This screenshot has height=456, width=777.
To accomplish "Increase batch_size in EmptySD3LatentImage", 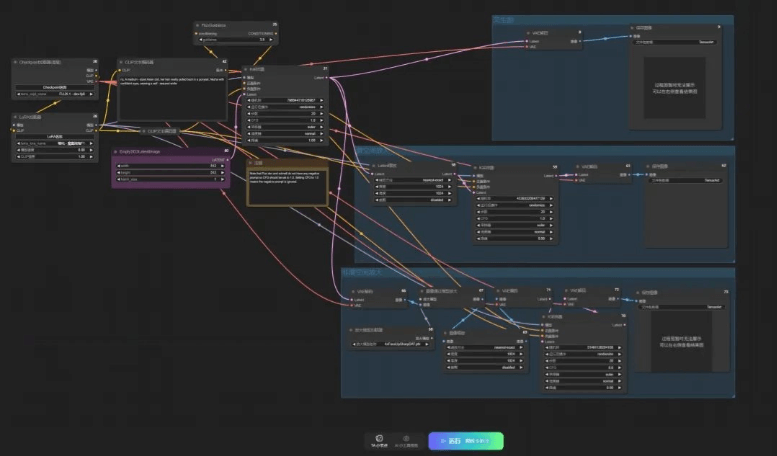I will (222, 179).
